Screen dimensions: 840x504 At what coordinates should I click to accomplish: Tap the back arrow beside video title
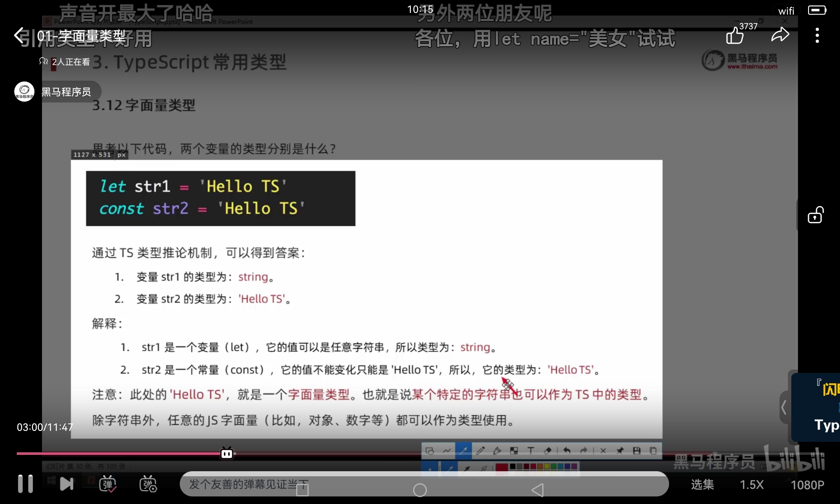[18, 36]
